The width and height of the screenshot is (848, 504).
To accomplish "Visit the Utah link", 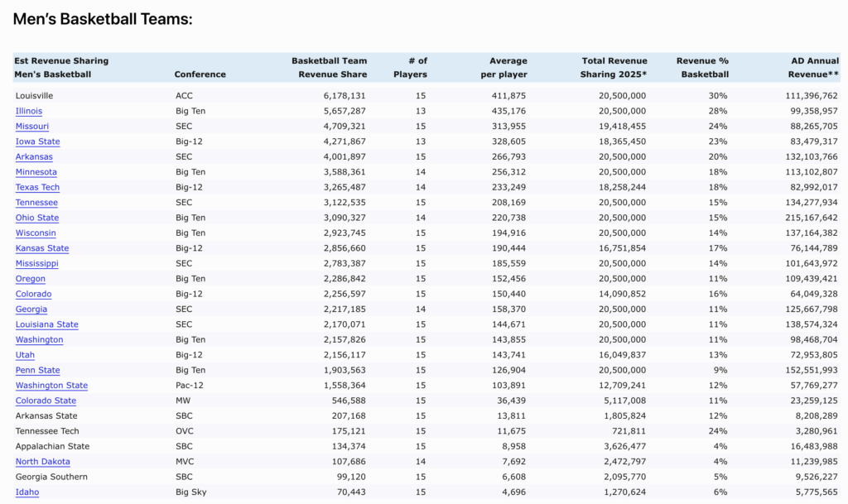I will pyautogui.click(x=25, y=355).
